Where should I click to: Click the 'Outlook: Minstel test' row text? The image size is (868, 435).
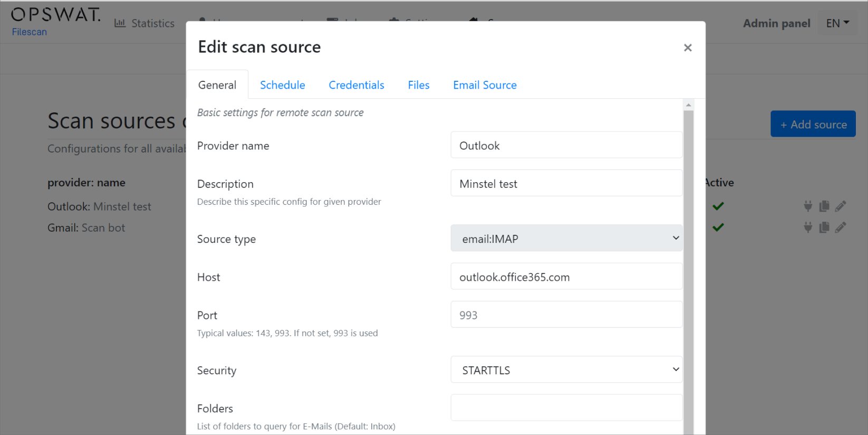pos(99,206)
